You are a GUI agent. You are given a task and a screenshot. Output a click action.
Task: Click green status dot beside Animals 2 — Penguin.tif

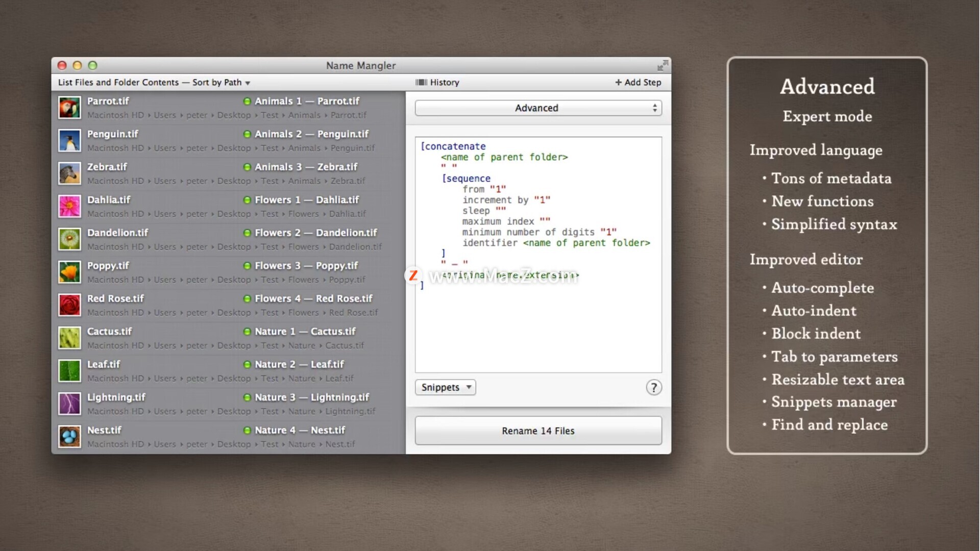pyautogui.click(x=247, y=134)
